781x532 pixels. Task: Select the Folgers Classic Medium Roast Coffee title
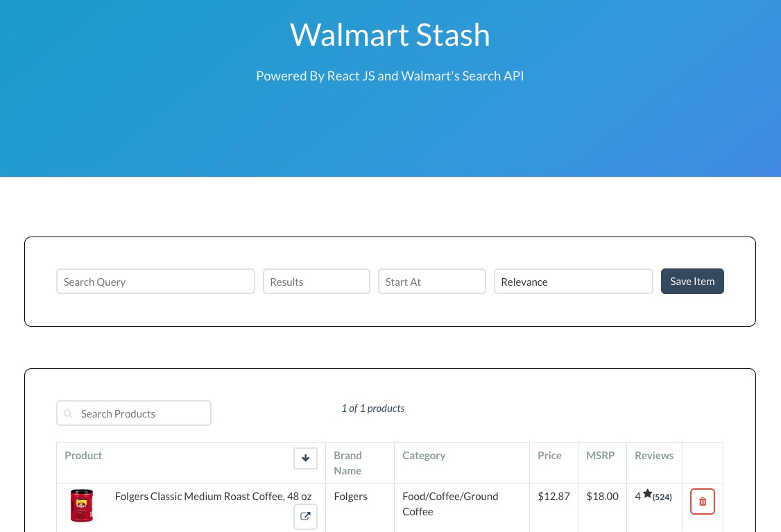(x=213, y=496)
